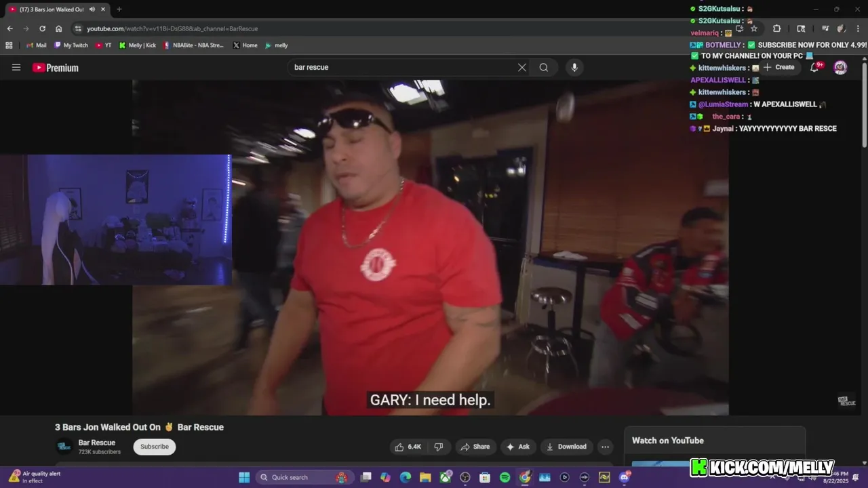
Task: Open the Chrome profile avatar
Action: [842, 28]
